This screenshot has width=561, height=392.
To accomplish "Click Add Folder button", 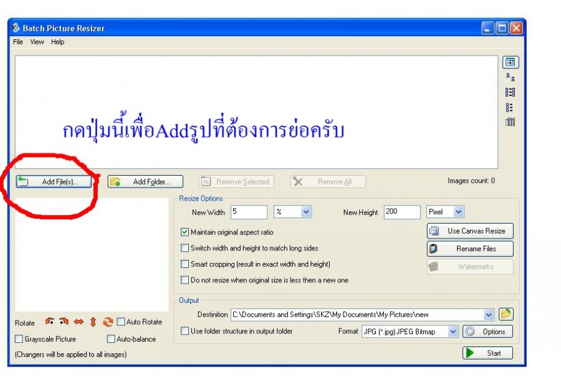I will click(x=145, y=182).
